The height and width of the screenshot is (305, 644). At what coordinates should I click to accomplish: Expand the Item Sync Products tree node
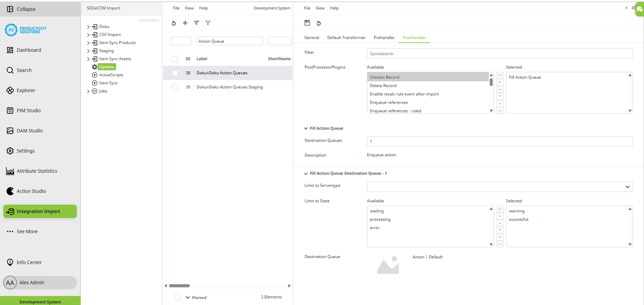click(89, 43)
